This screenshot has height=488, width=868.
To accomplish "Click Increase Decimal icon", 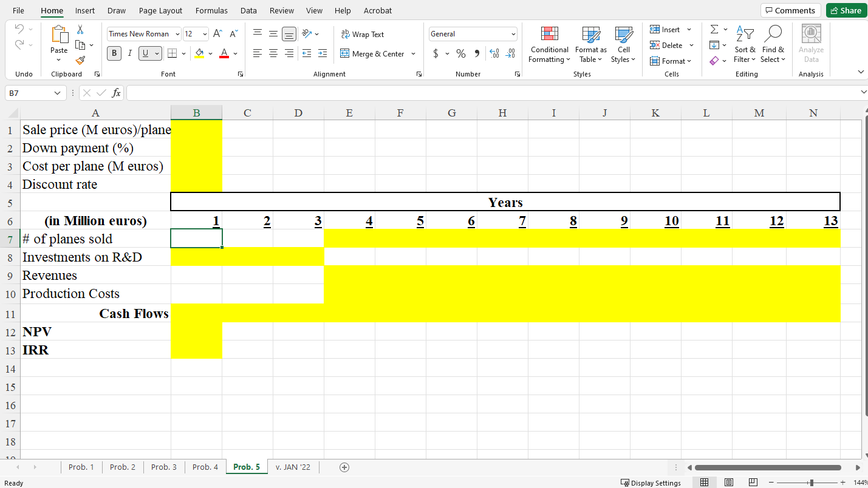I will point(494,53).
